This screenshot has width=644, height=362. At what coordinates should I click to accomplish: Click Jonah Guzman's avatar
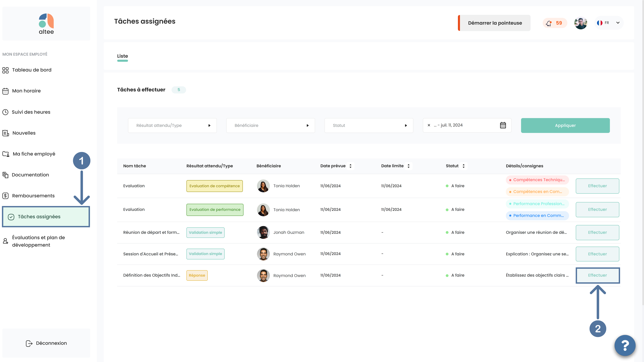pyautogui.click(x=263, y=233)
